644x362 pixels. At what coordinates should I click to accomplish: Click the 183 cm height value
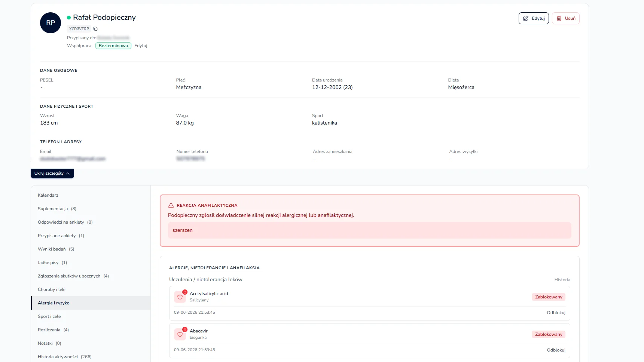49,123
